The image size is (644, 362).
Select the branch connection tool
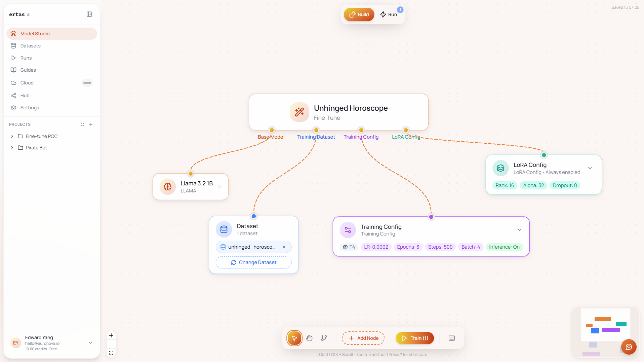[324, 338]
